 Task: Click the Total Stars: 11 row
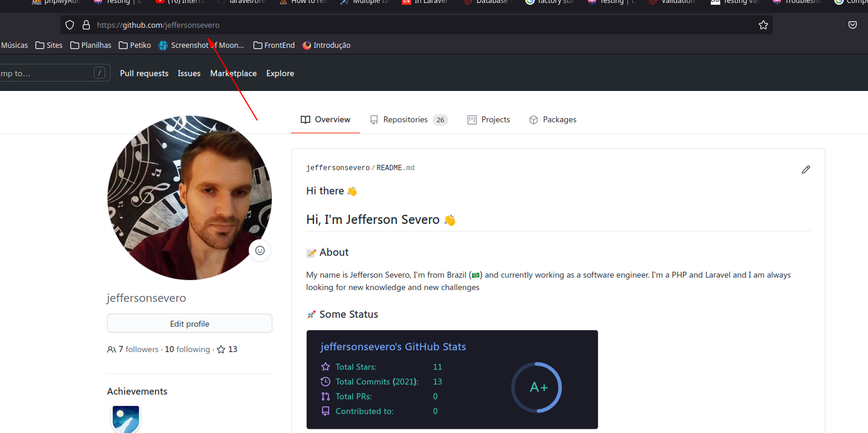(382, 367)
